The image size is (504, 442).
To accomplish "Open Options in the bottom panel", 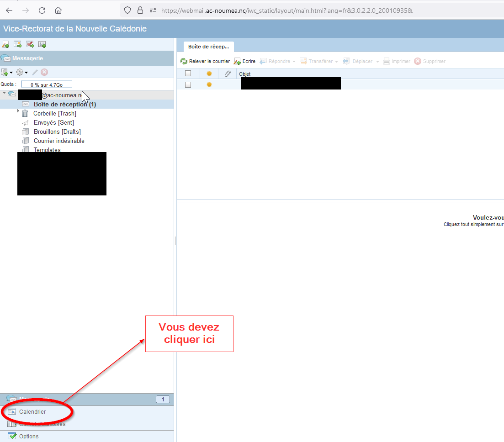I will coord(28,436).
